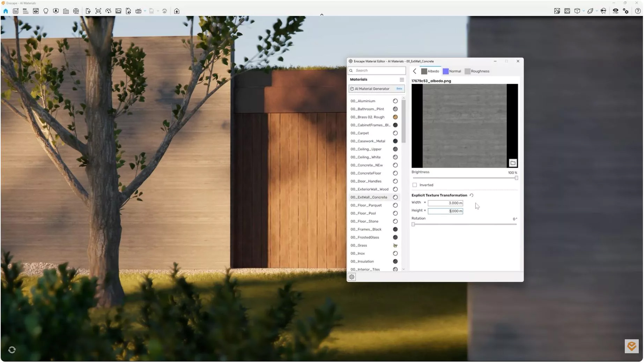
Task: Click the screenshot capture icon
Action: (98, 11)
